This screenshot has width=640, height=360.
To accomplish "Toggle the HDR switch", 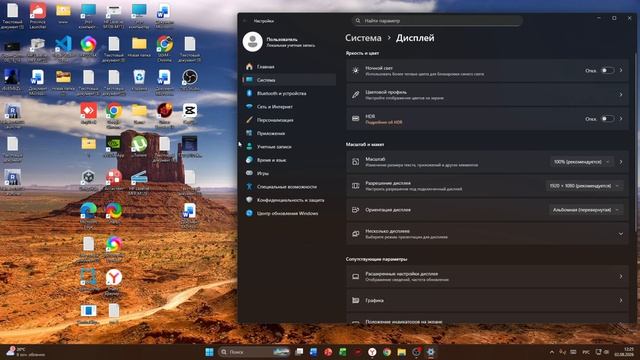I will tap(607, 119).
